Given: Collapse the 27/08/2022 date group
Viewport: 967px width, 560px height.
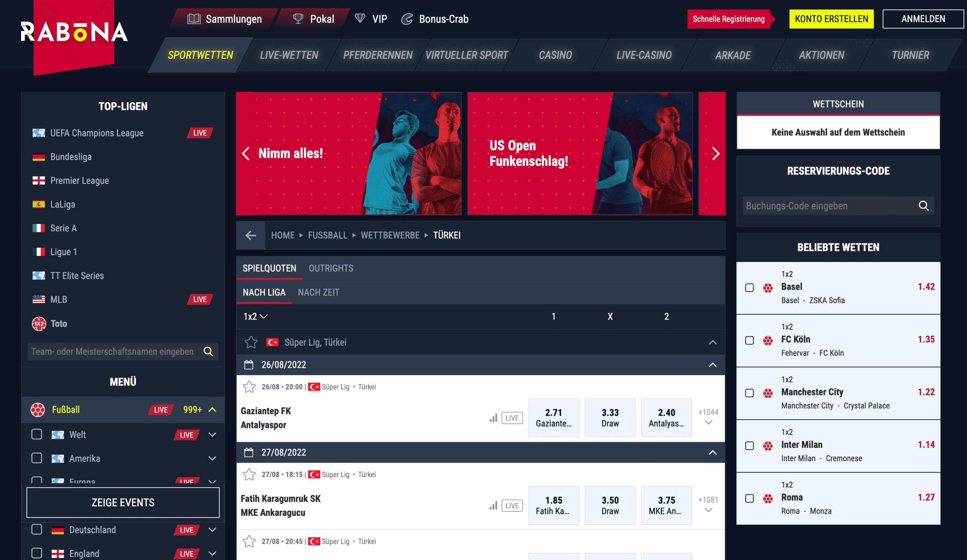Looking at the screenshot, I should coord(712,452).
